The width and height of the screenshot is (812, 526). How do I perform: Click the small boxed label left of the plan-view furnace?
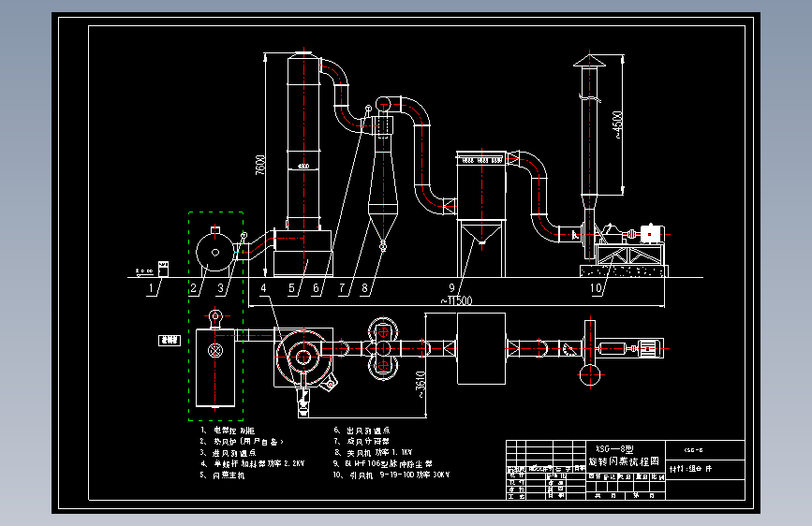pyautogui.click(x=170, y=340)
